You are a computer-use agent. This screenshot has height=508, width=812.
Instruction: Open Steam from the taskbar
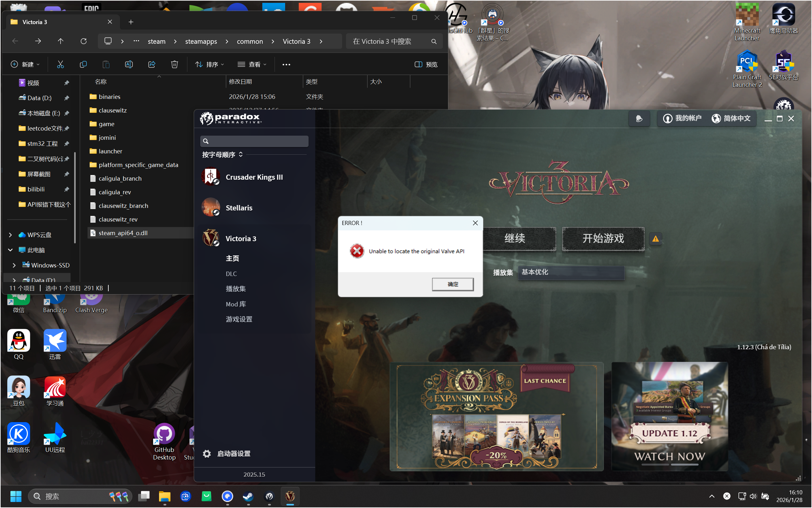248,496
